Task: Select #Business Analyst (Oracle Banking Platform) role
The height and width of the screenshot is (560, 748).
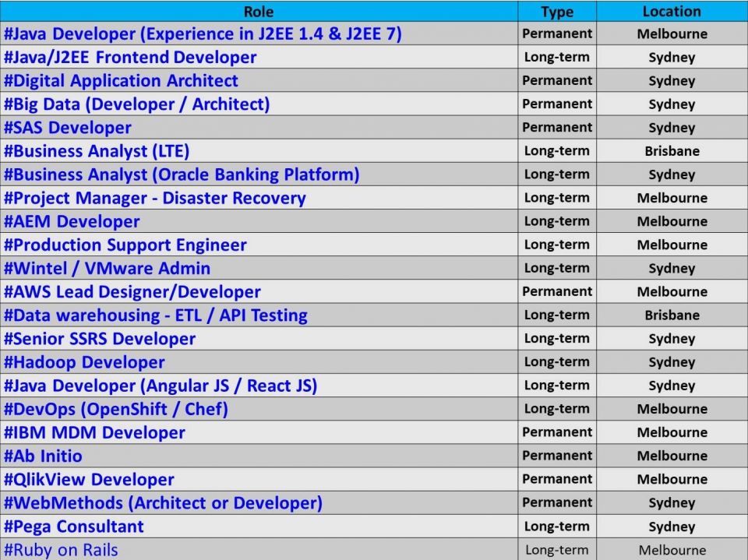Action: tap(182, 174)
